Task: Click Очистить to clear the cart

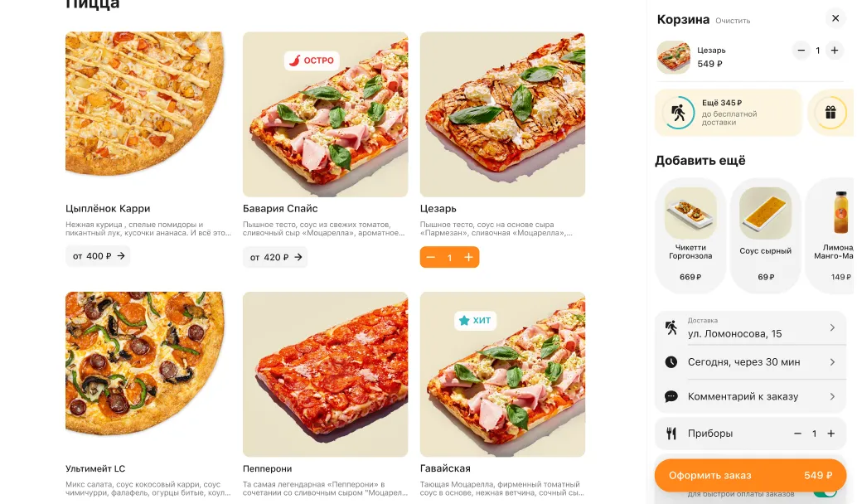Action: [733, 21]
